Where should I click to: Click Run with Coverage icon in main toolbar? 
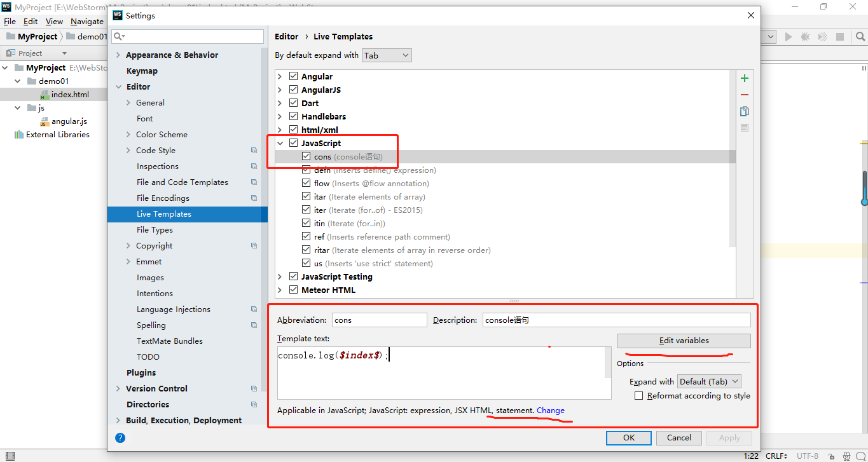(823, 37)
